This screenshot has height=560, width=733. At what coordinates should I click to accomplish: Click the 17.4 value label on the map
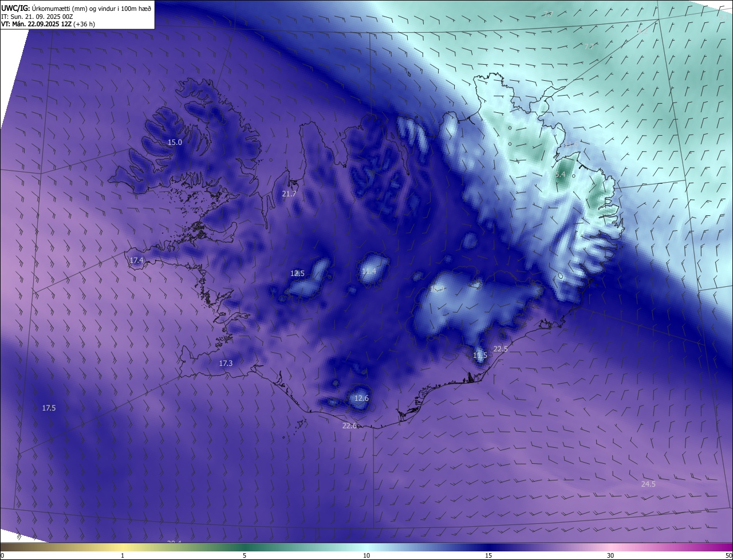click(136, 260)
